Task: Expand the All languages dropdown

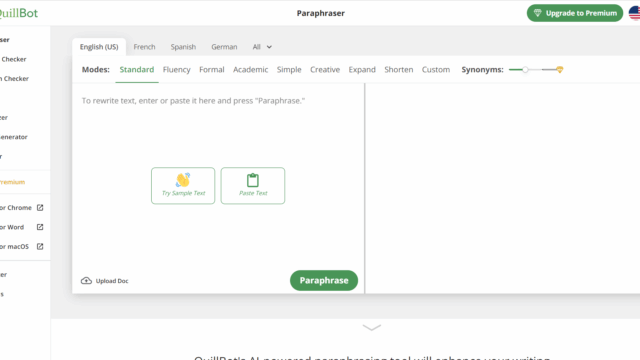Action: (x=262, y=47)
